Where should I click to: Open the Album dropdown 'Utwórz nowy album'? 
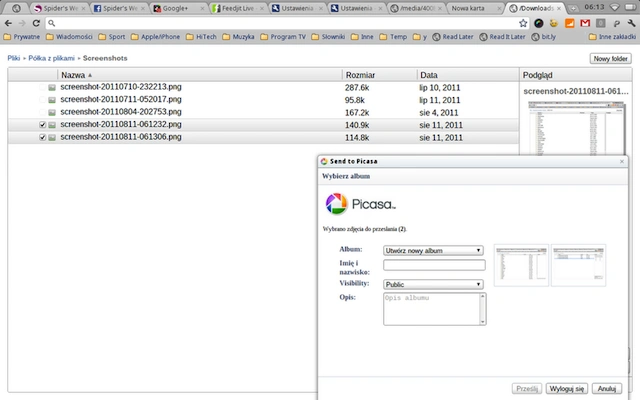[x=433, y=250]
